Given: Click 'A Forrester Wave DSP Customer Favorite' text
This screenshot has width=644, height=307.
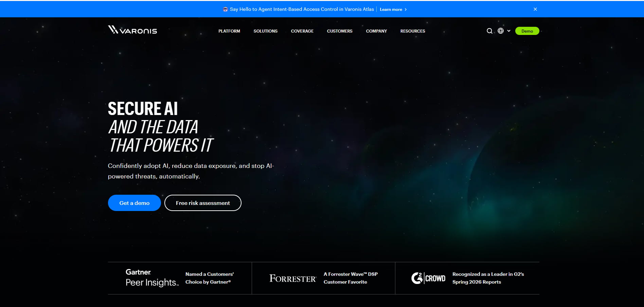Looking at the screenshot, I should coord(351,278).
